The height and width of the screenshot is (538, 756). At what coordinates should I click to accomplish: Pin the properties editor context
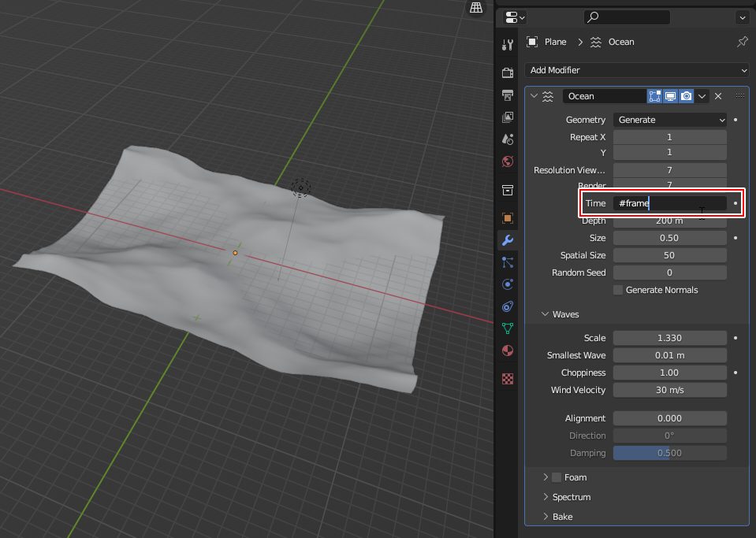tap(742, 42)
